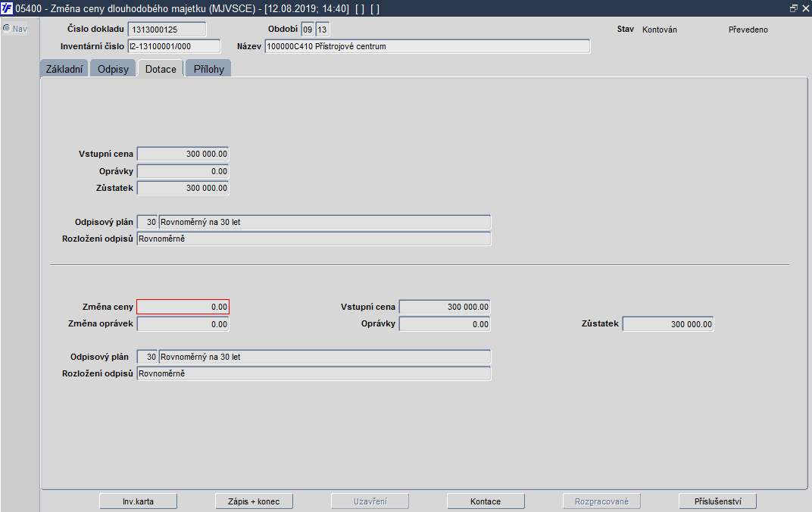Image resolution: width=812 pixels, height=512 pixels.
Task: Click the Kontován status text
Action: [659, 30]
